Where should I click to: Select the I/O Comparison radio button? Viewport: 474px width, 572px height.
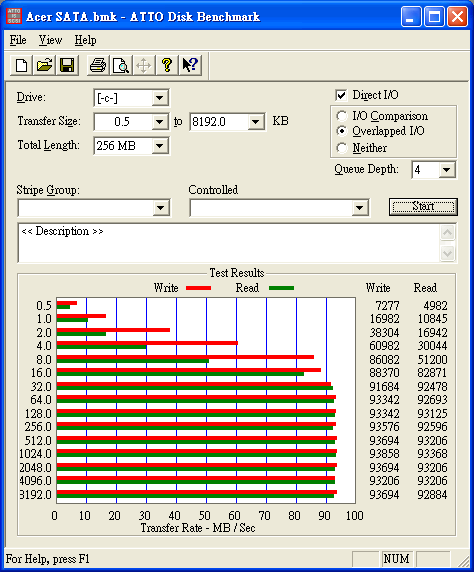pos(342,116)
